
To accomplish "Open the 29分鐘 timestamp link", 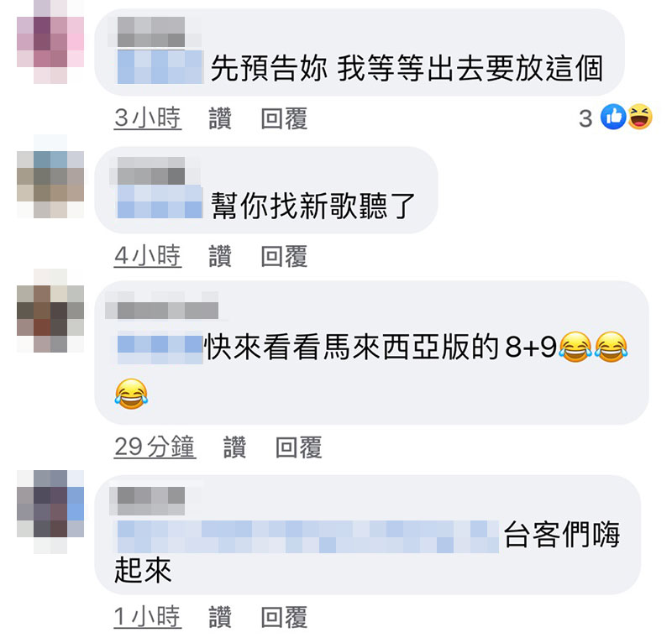I will click(155, 447).
